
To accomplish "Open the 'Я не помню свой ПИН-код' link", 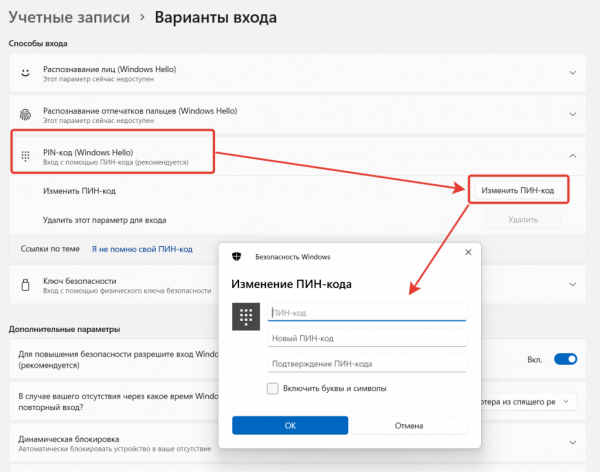I will (142, 249).
